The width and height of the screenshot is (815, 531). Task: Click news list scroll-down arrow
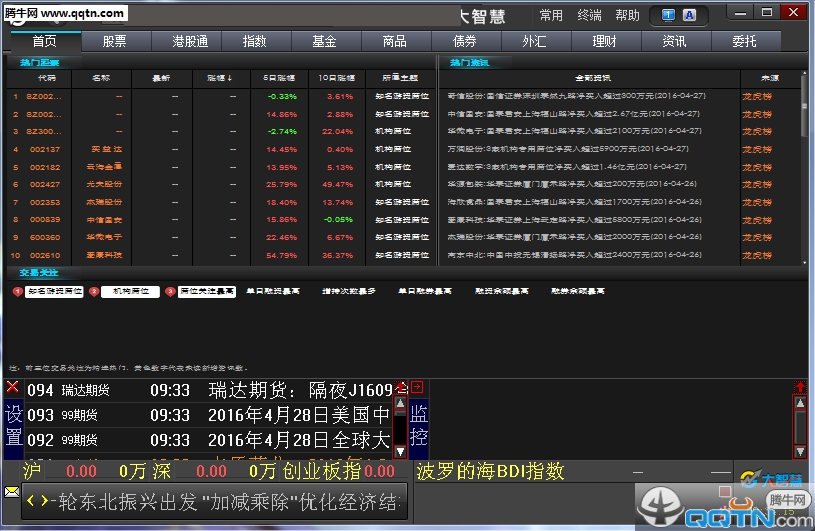point(400,452)
